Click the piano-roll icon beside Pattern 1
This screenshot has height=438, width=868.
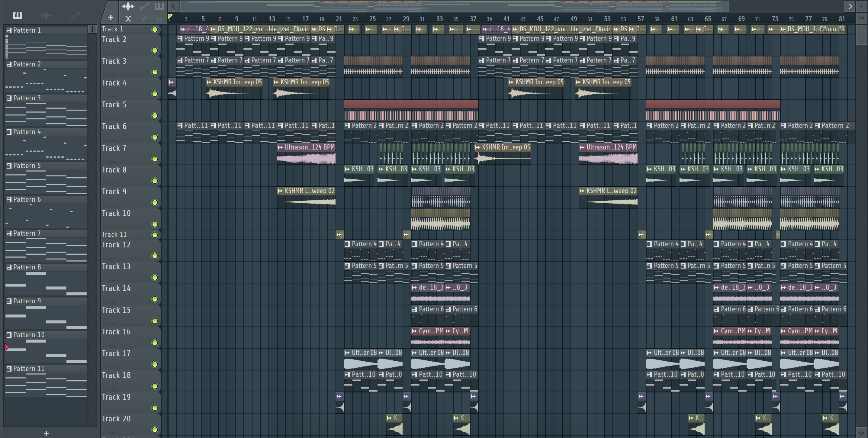[9, 30]
